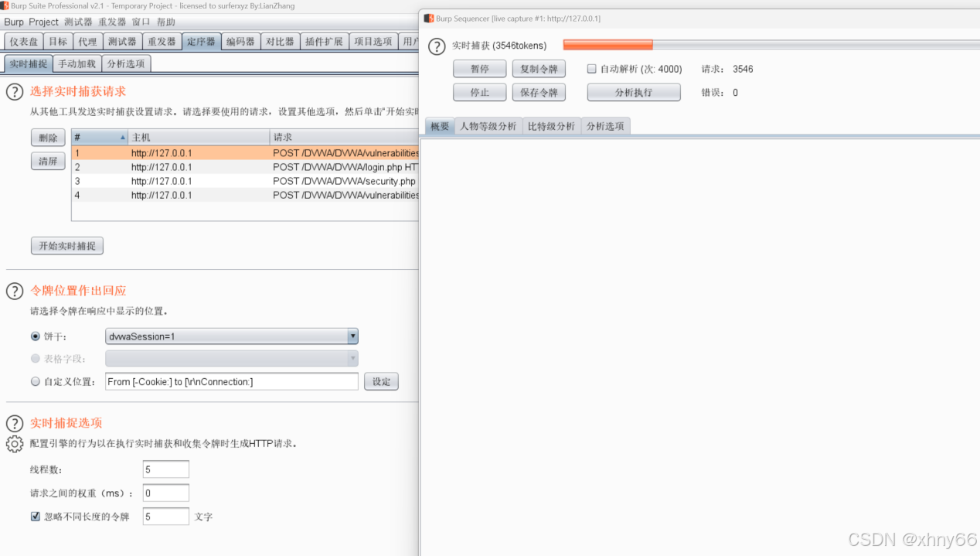This screenshot has width=980, height=556.
Task: Select the 表格字段 radio button
Action: 35,359
